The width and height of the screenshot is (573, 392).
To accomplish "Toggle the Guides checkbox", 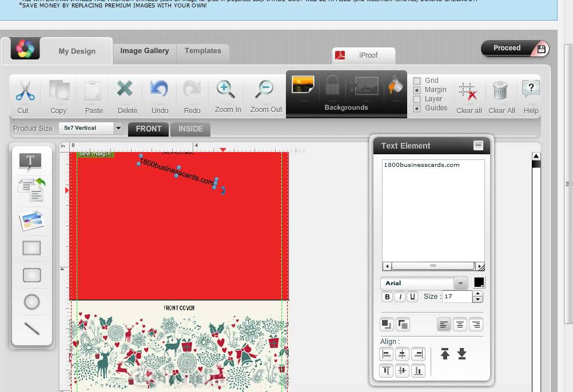I will pyautogui.click(x=416, y=109).
